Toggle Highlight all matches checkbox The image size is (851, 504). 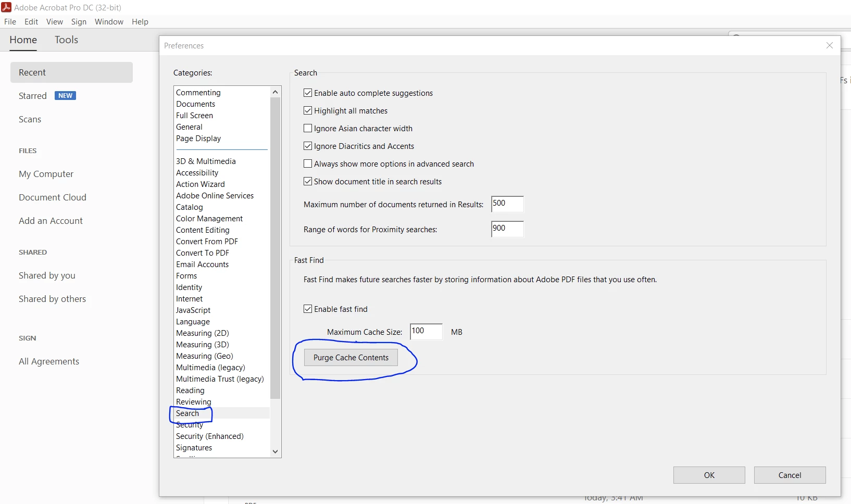(x=308, y=110)
